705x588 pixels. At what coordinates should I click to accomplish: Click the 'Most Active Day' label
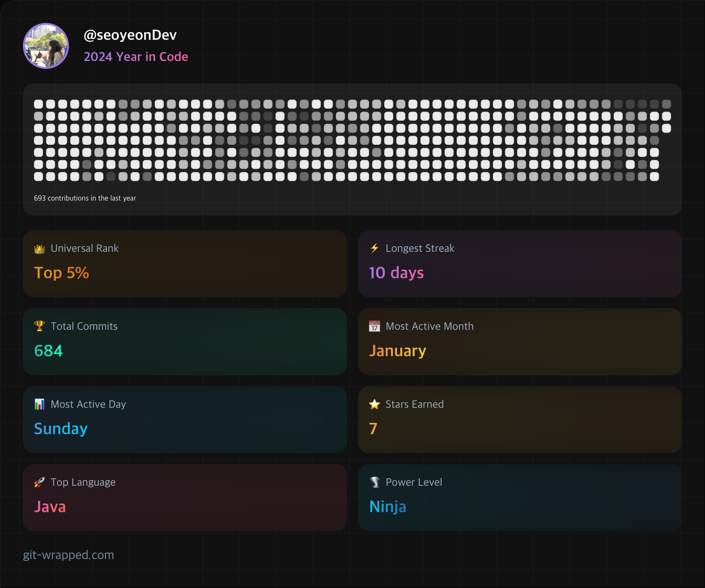tap(88, 405)
